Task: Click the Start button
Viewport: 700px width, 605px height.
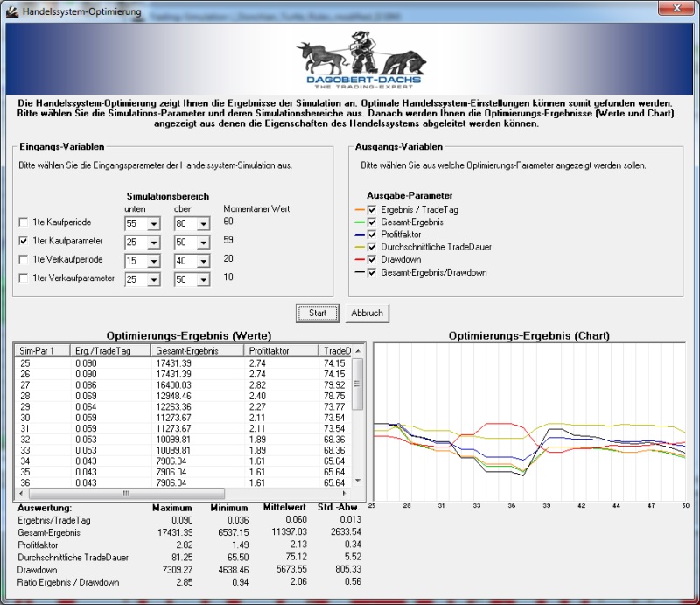Action: (318, 313)
